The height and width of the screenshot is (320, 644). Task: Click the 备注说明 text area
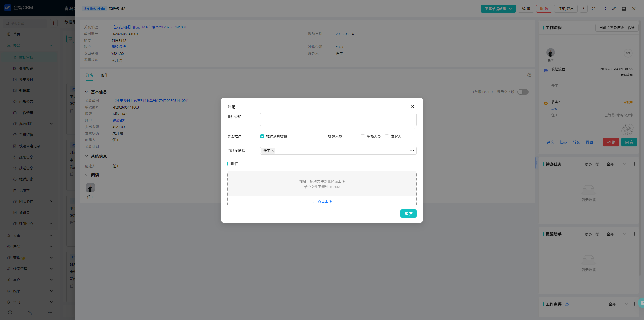point(338,120)
